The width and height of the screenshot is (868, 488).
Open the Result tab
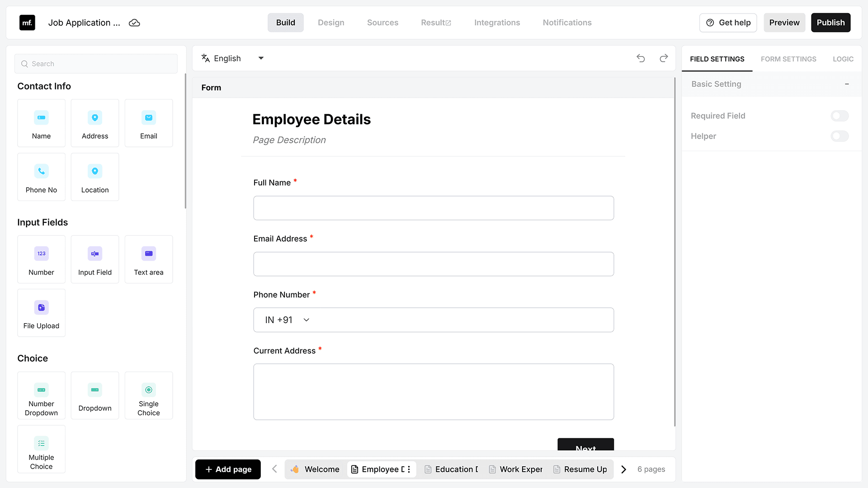click(x=436, y=23)
